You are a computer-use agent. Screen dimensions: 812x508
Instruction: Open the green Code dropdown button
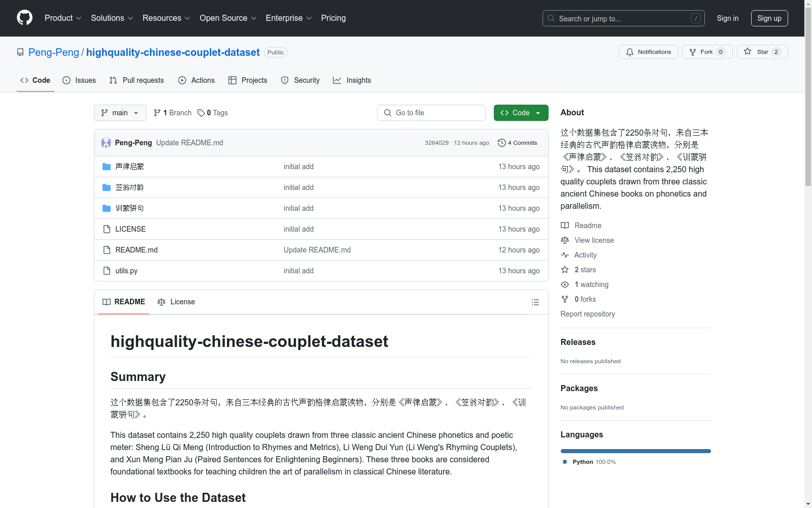(521, 113)
